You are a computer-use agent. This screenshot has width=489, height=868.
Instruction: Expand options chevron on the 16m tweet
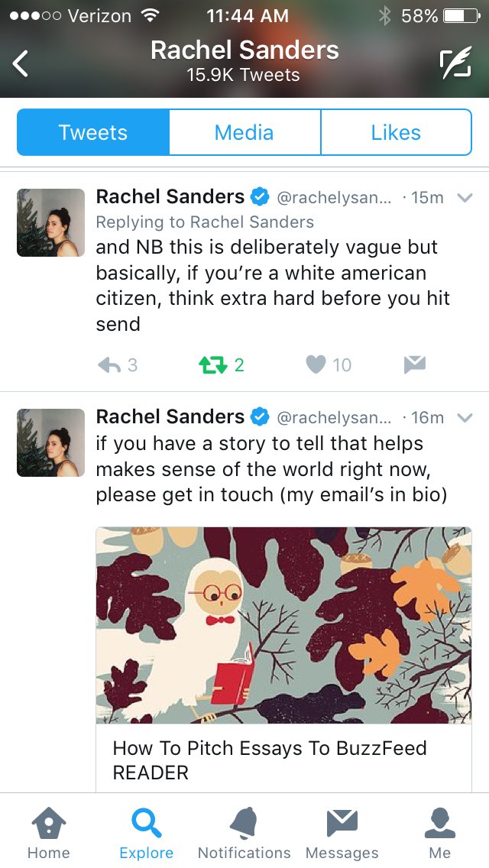coord(465,417)
